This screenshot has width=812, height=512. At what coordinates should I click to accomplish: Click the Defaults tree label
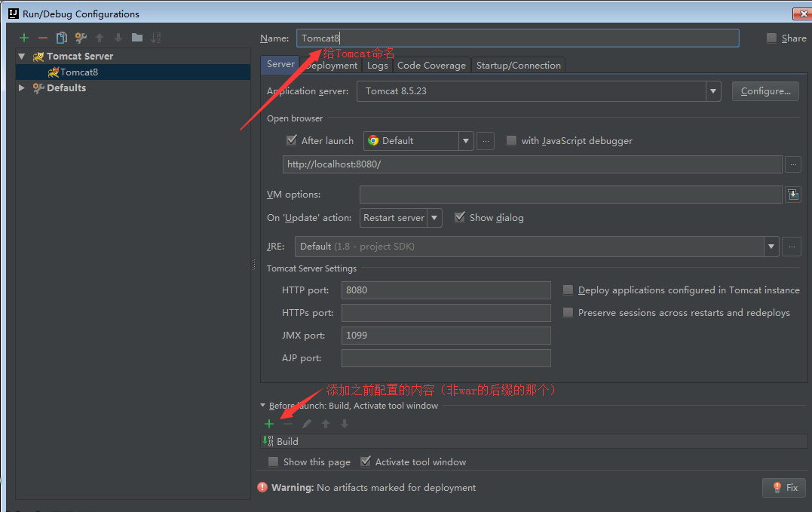(66, 87)
